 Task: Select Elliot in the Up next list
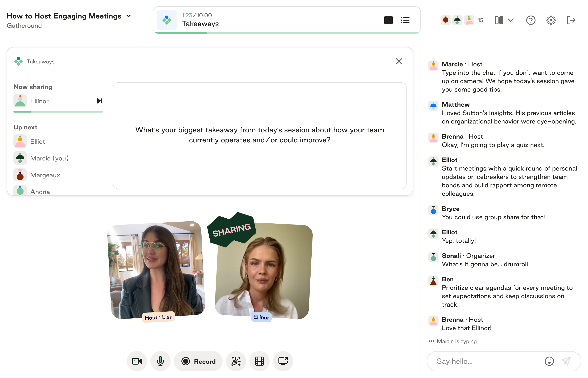38,141
